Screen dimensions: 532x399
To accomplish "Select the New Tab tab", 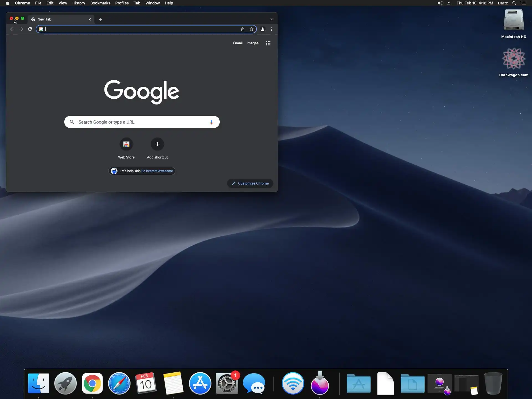I will 58,19.
